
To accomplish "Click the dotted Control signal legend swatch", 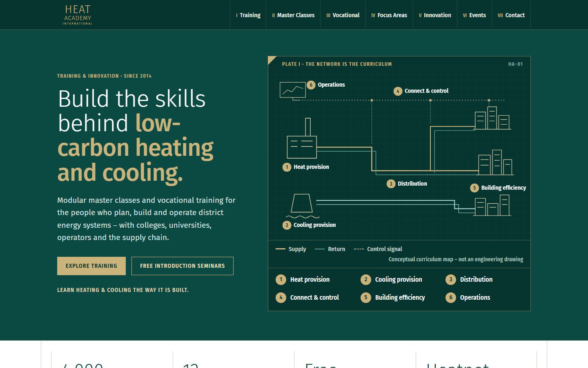I will tap(359, 249).
